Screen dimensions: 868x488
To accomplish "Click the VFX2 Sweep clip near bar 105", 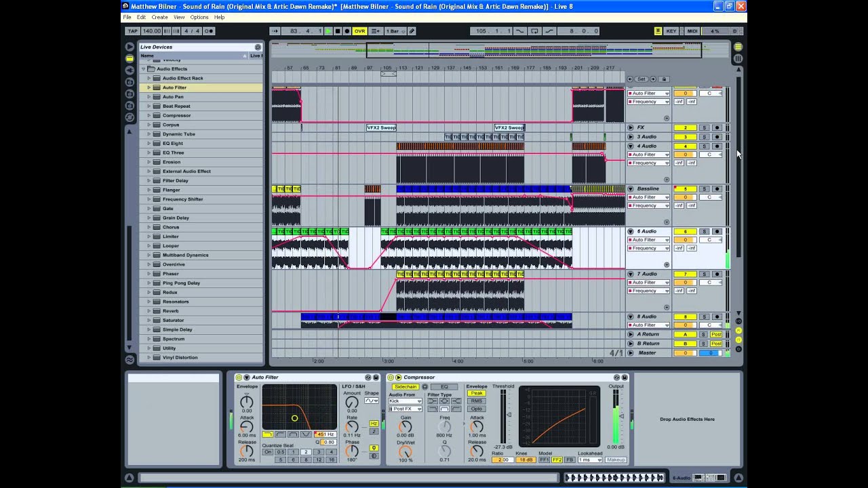I will pyautogui.click(x=381, y=127).
